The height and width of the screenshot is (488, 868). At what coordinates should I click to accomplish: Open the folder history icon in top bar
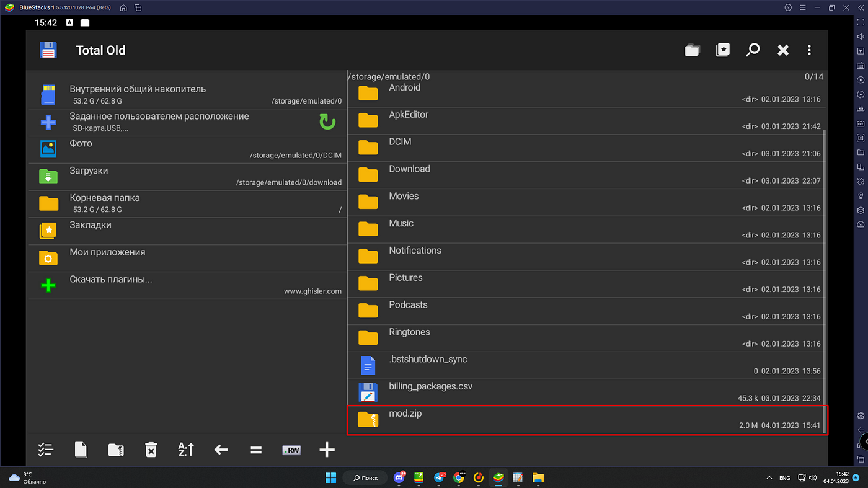[x=692, y=50]
